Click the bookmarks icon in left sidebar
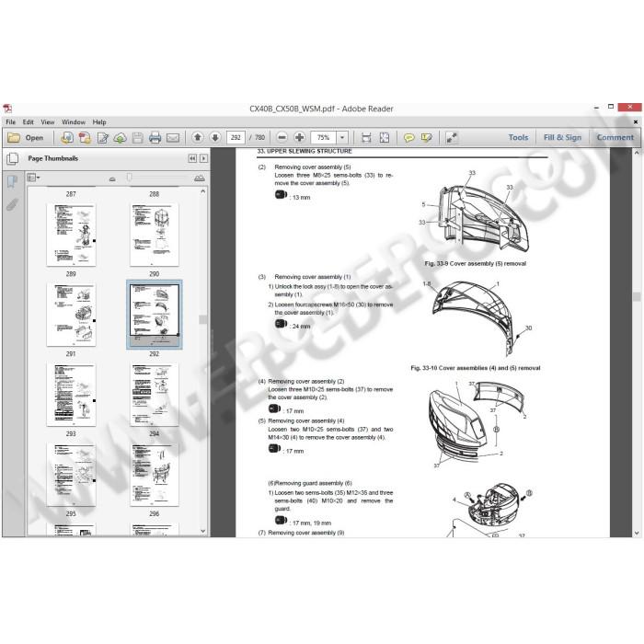Image resolution: width=644 pixels, height=644 pixels. (x=12, y=181)
